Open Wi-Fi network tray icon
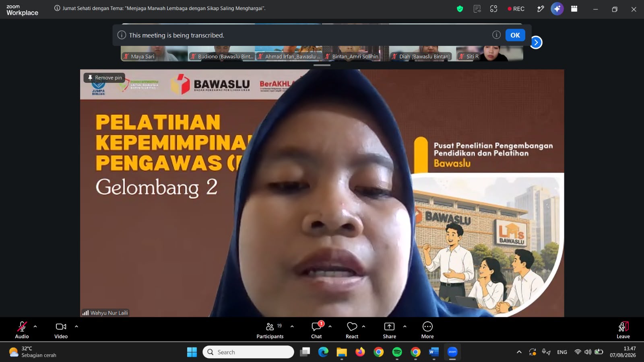This screenshot has width=644, height=362. tap(578, 352)
